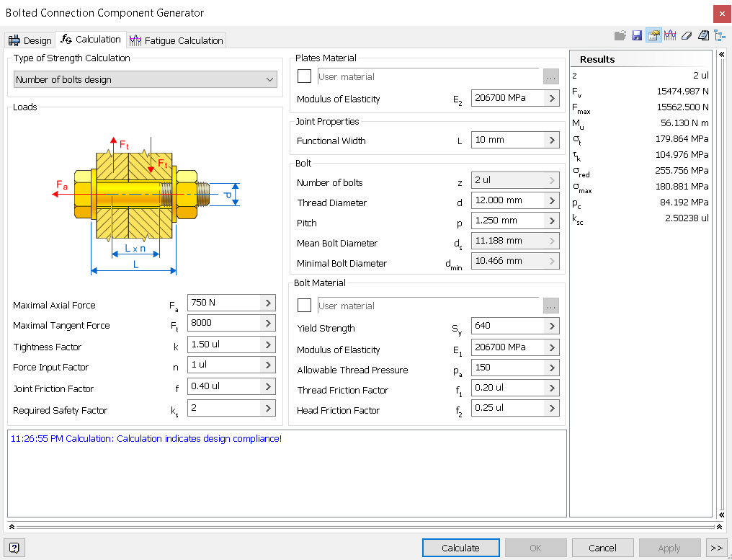Click the Save icon in the toolbar
The width and height of the screenshot is (732, 560).
pyautogui.click(x=637, y=35)
